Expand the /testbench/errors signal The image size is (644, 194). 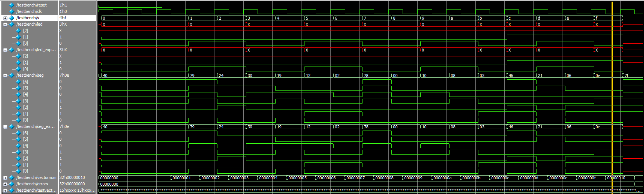coord(5,184)
